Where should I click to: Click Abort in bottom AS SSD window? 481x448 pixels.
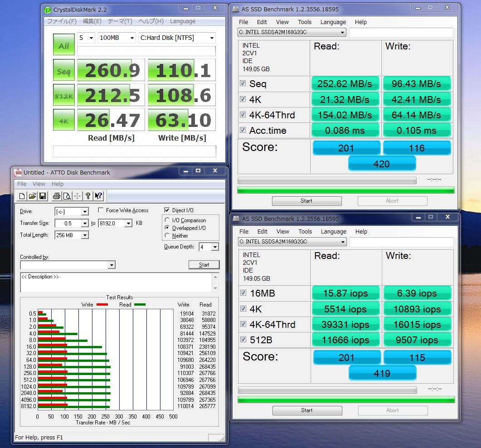click(393, 410)
